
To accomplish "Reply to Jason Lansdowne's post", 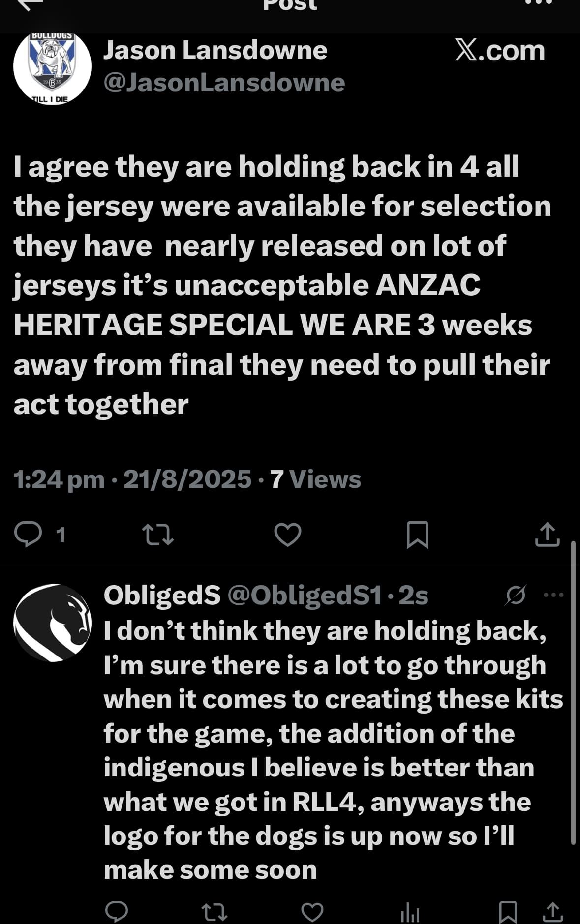I will coord(28,535).
